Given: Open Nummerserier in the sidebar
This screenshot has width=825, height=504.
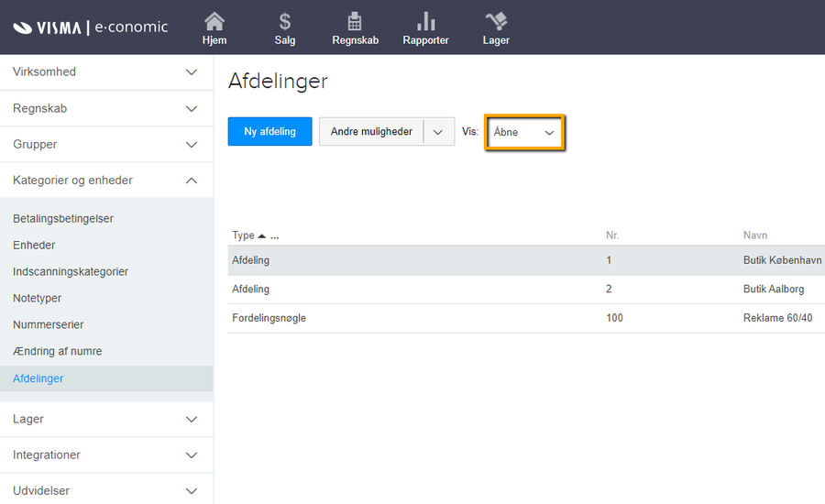Looking at the screenshot, I should point(48,324).
